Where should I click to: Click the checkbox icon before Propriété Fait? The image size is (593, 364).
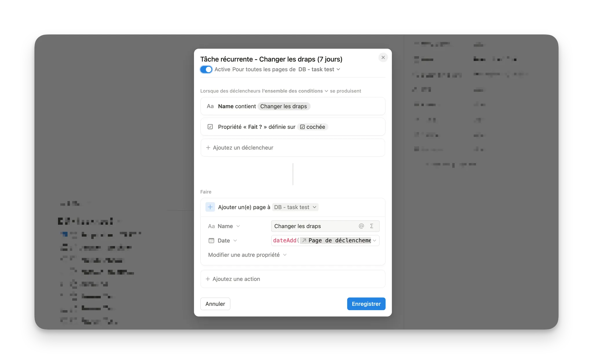coord(210,127)
